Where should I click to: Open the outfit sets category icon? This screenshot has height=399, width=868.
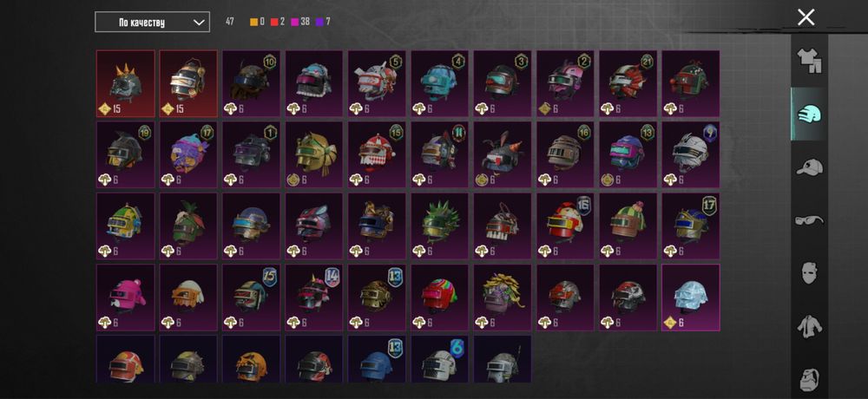(x=809, y=61)
